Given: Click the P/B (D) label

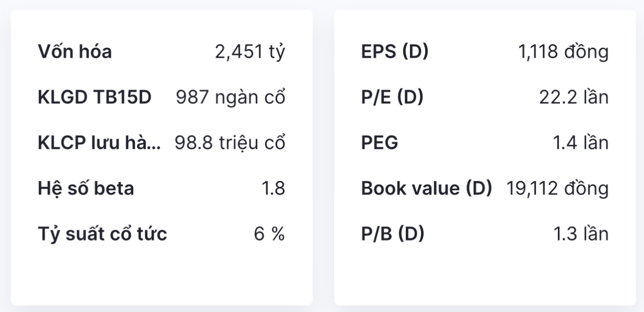Looking at the screenshot, I should point(393,234).
